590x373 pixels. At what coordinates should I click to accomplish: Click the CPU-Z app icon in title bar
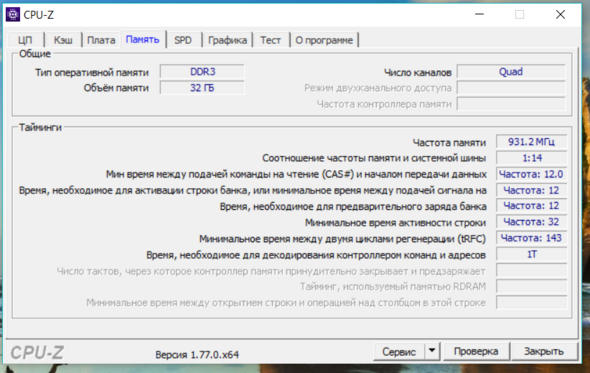(x=13, y=15)
